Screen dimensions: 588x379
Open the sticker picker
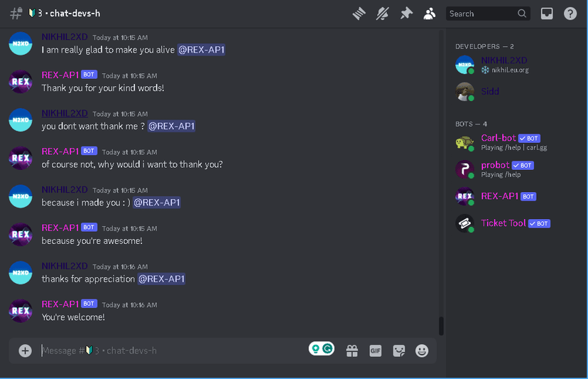[x=398, y=351]
